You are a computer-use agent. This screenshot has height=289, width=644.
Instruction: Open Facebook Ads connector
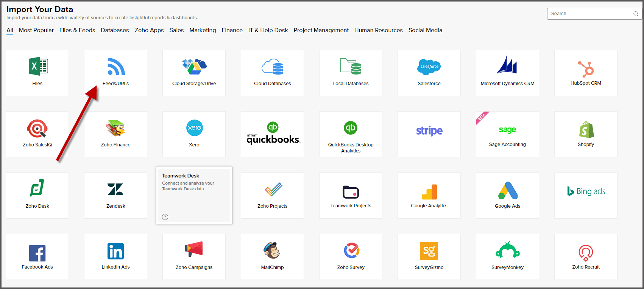(37, 257)
